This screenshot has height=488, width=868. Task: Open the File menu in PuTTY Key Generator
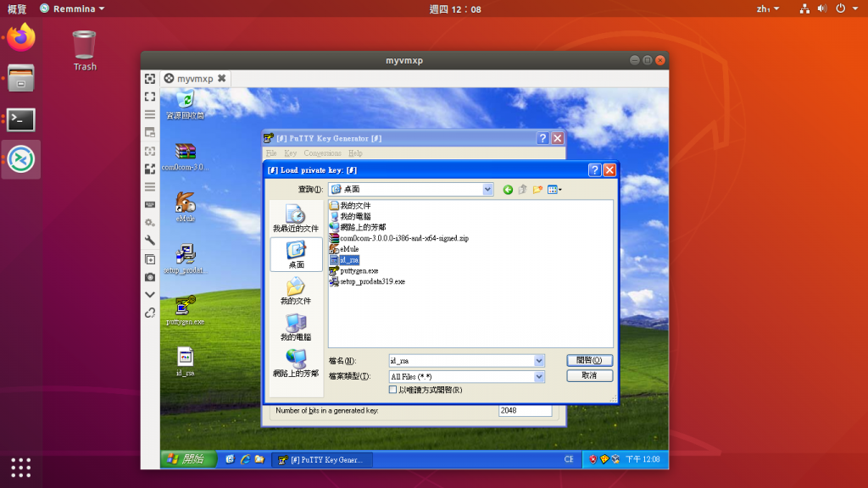coord(271,153)
